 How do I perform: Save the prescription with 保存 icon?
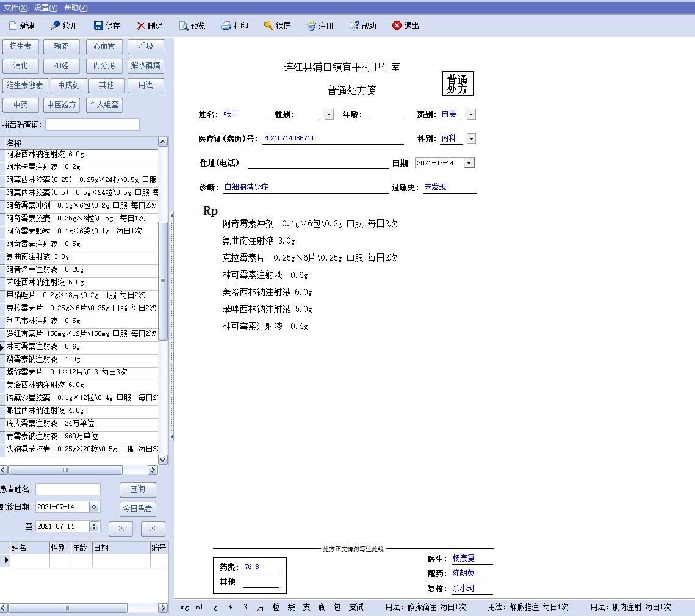click(98, 26)
